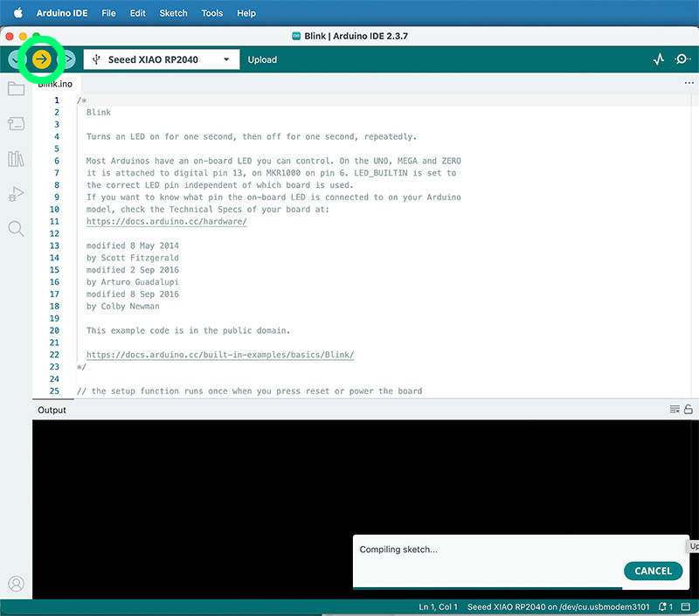Screen dimensions: 699x616
Task: Click the USB icon in board selector
Action: [96, 59]
